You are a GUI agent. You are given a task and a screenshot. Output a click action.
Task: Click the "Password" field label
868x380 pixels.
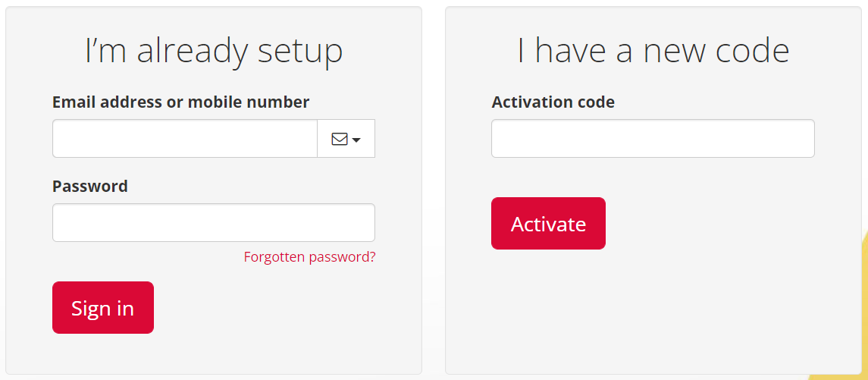[89, 186]
